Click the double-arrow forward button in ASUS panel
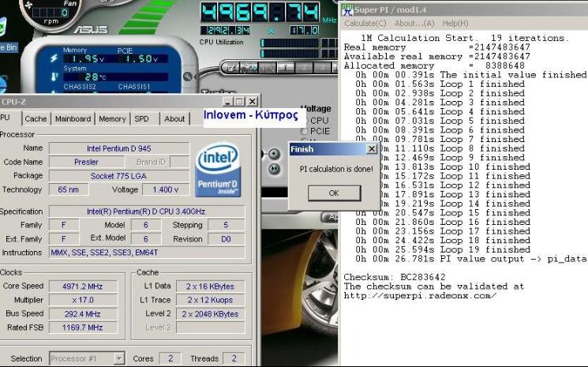The image size is (588, 367). 274,169
